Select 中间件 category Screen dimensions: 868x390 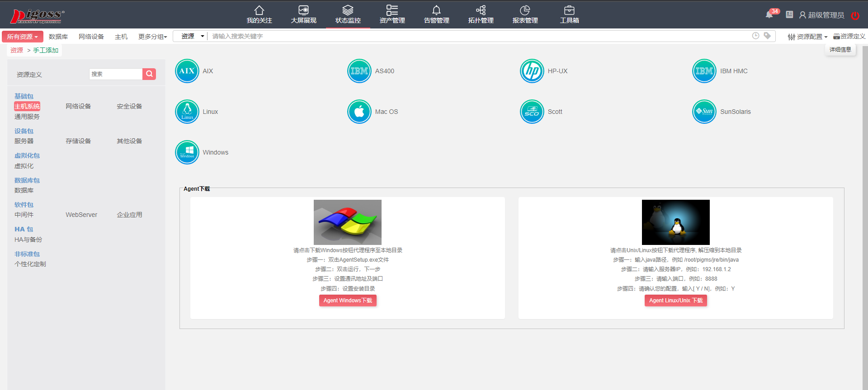(24, 215)
